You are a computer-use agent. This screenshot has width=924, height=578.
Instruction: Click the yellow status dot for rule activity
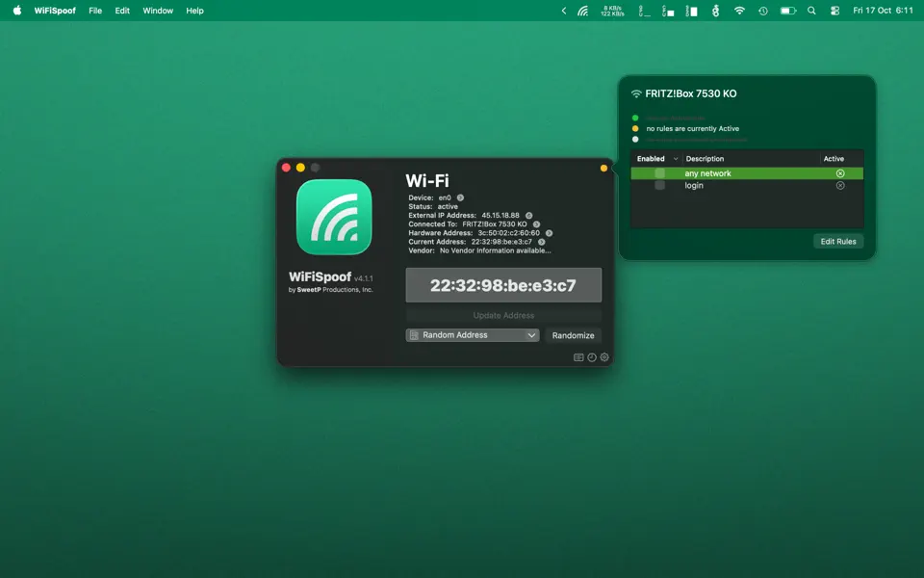point(634,127)
